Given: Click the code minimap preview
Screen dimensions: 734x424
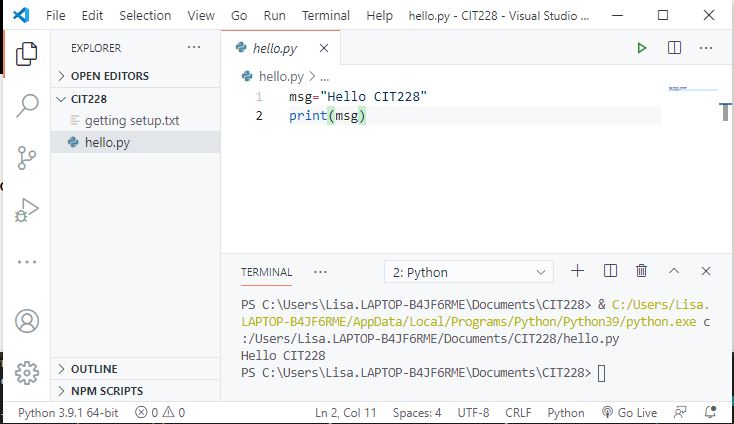Looking at the screenshot, I should [692, 90].
